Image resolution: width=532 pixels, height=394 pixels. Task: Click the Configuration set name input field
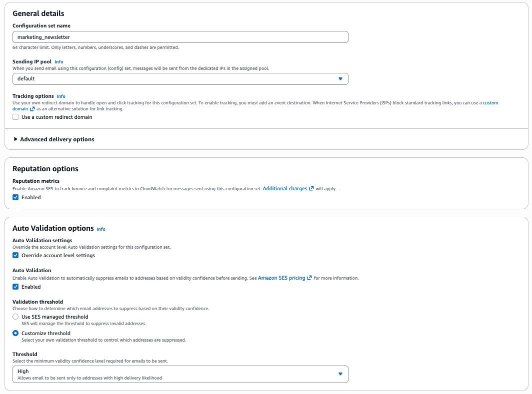[x=180, y=37]
